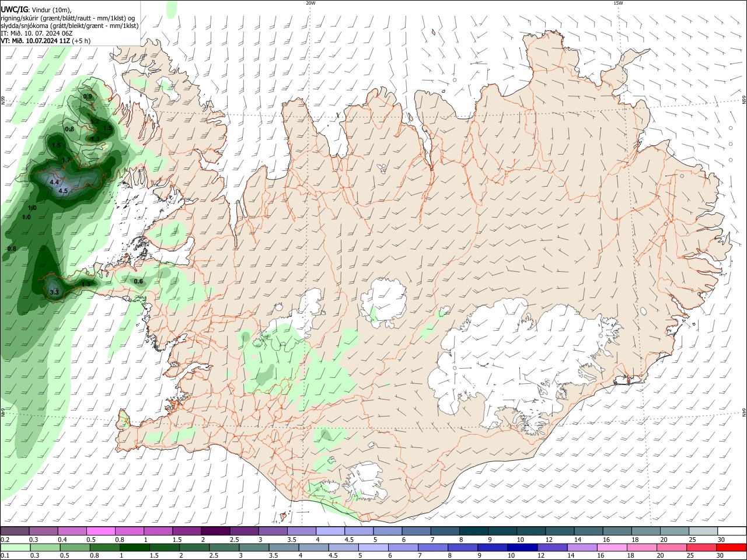The image size is (747, 560).
Task: Click the 1.7 precipitation value on the map
Action: click(x=66, y=160)
